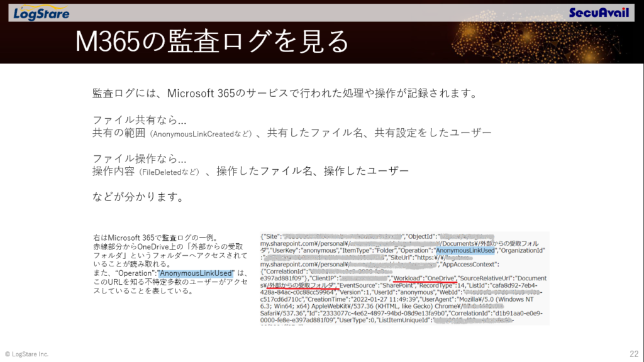Click highlighted "AnonymousLinkUsed" in the JSON log
644x362 pixels.
[465, 250]
